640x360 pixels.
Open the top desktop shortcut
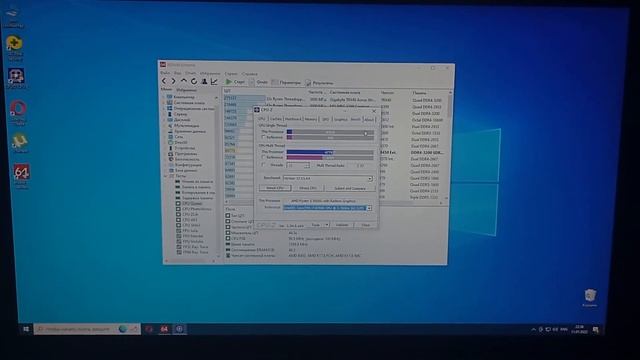(x=13, y=16)
